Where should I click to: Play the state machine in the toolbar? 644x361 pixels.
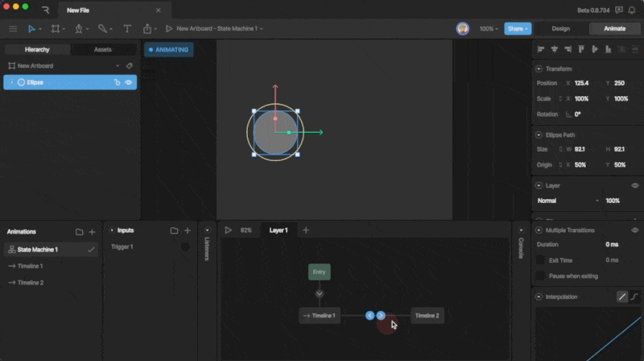[x=169, y=28]
